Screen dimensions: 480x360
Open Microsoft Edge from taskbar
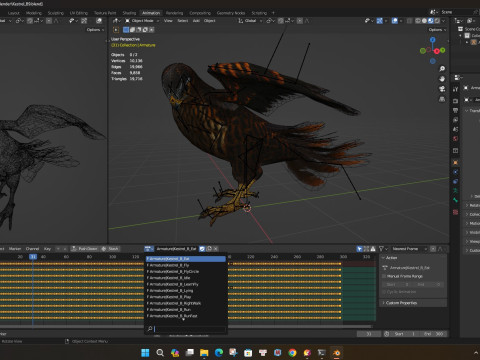(219, 353)
